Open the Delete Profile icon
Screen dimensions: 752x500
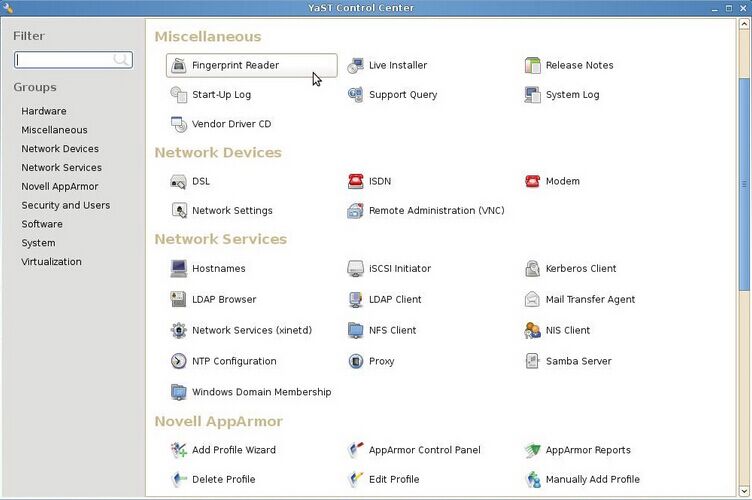(x=178, y=479)
